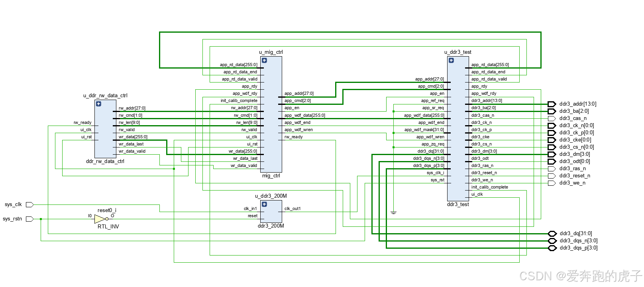Select the ddr3_cke[0:0] output port symbol

(x=552, y=140)
